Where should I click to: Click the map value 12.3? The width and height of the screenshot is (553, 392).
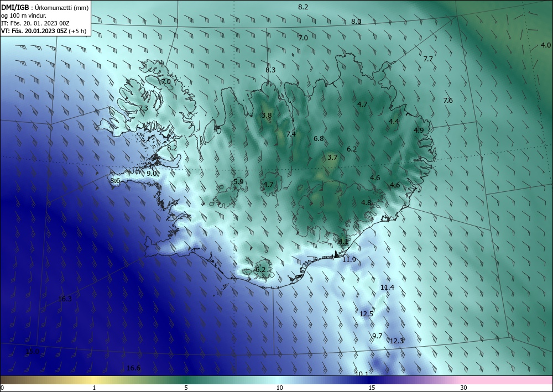pos(397,341)
